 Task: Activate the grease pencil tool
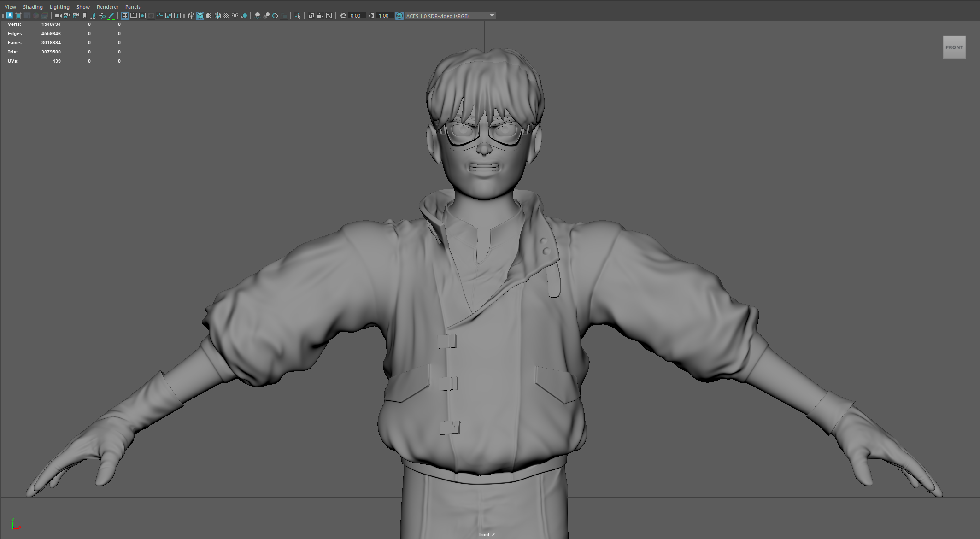111,16
